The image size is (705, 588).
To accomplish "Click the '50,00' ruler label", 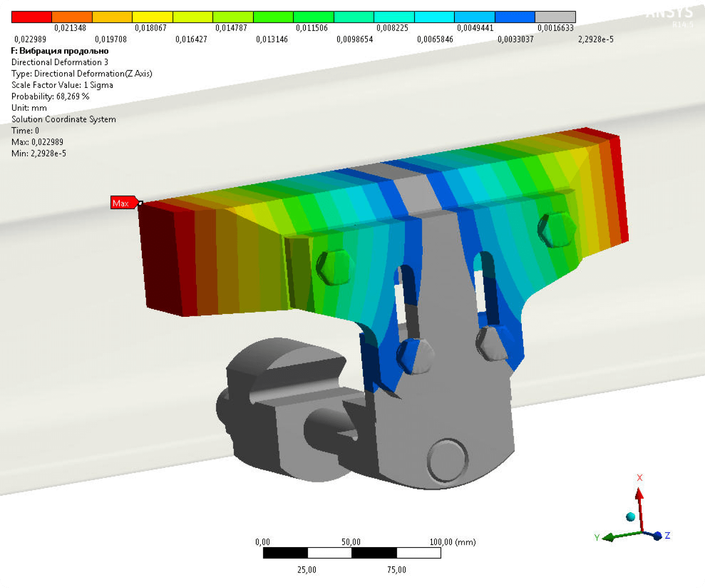I will (351, 542).
